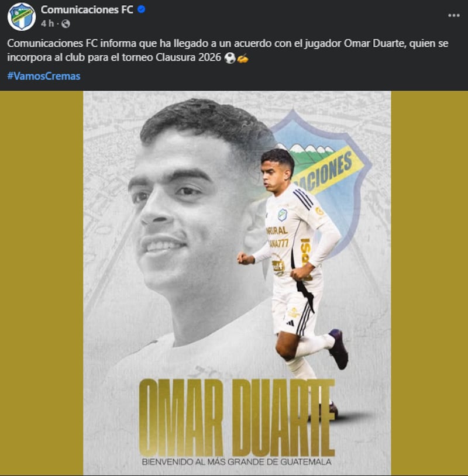Screen dimensions: 468x476
Task: Click the soccer ball emoji in the post
Action: 230,58
